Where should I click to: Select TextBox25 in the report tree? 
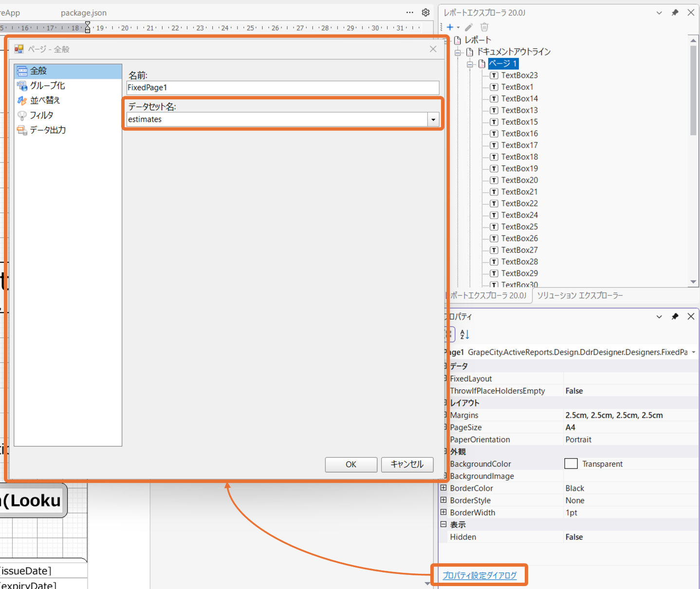click(x=519, y=227)
